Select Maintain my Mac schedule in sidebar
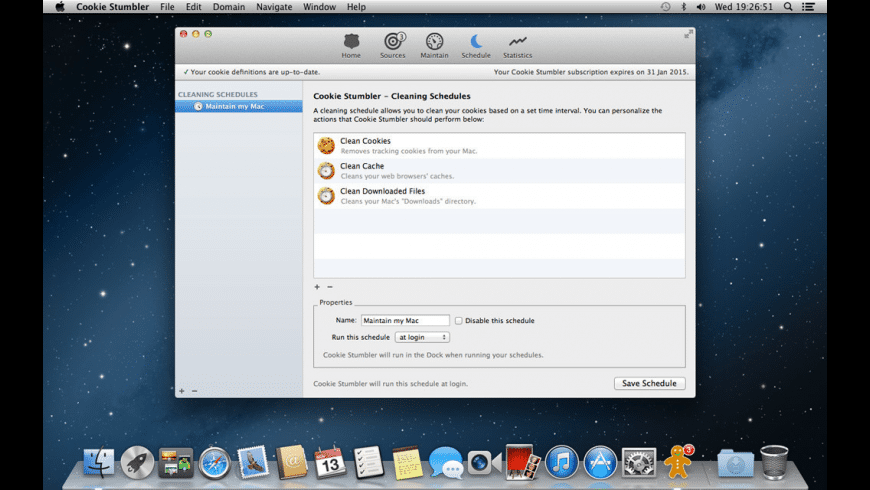The width and height of the screenshot is (870, 490). coord(238,106)
